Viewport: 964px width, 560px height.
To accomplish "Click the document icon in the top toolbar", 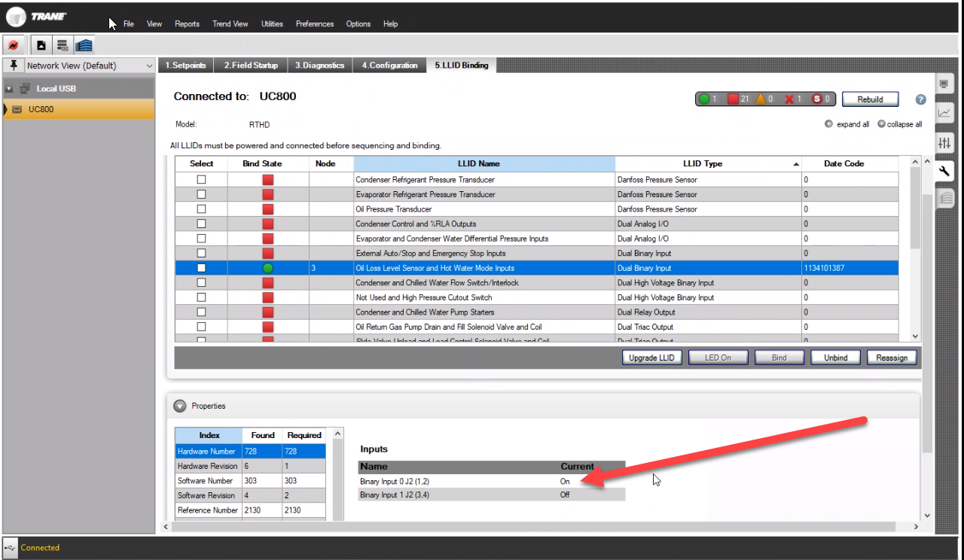I will pyautogui.click(x=41, y=45).
